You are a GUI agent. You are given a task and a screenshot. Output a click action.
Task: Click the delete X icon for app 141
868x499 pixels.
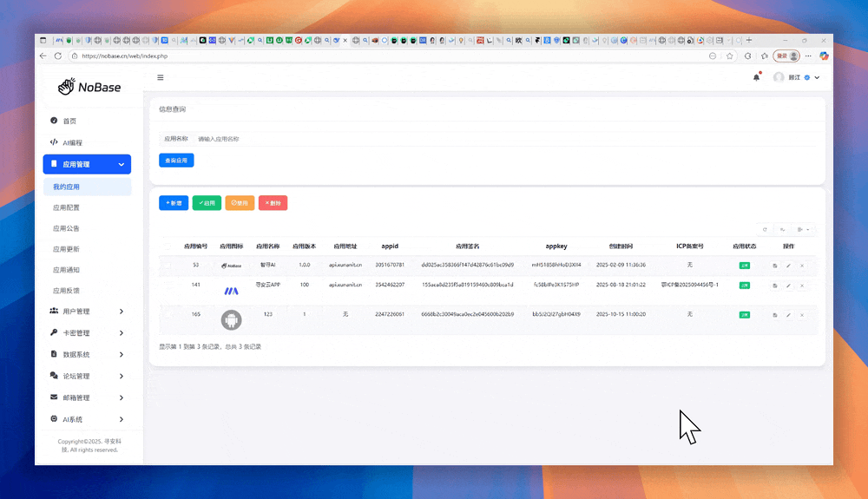801,285
